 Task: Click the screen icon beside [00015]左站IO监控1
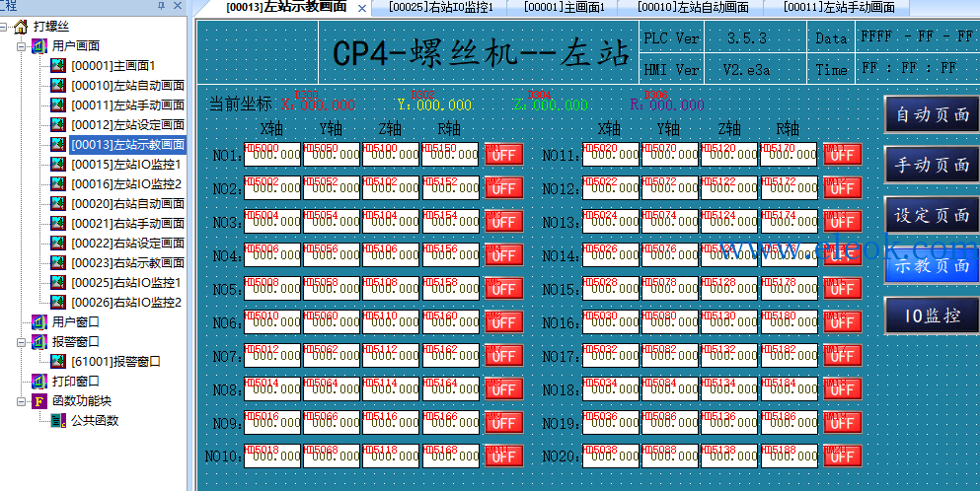58,165
